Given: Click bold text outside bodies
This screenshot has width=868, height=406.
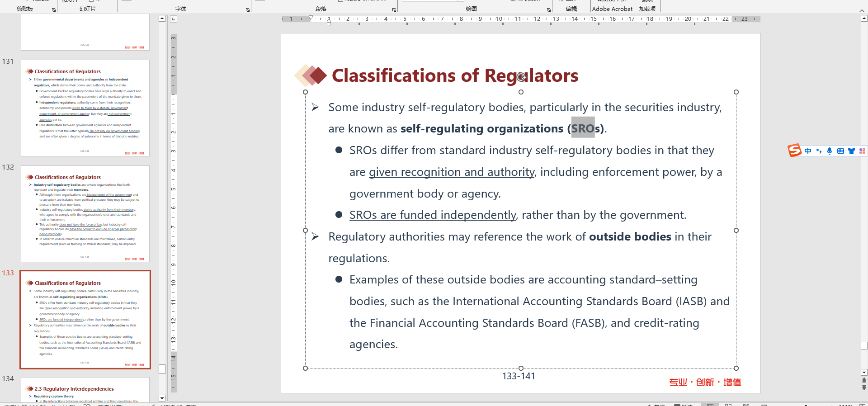Looking at the screenshot, I should point(630,237).
